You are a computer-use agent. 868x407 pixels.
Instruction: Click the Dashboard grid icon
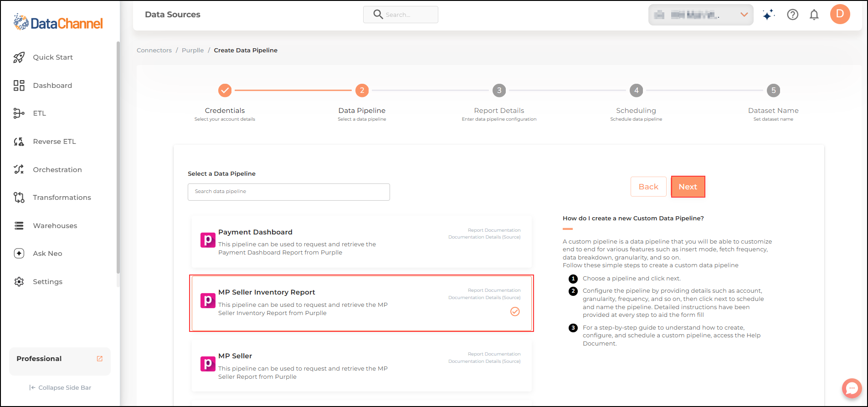click(19, 86)
